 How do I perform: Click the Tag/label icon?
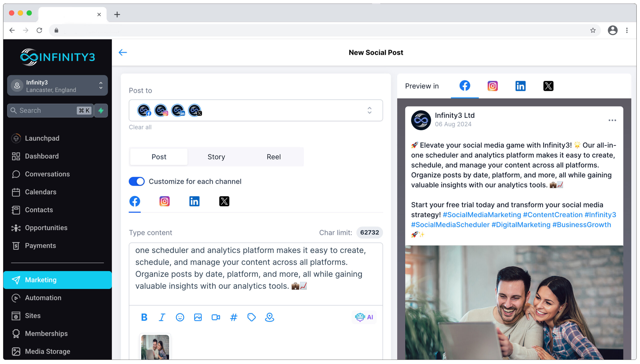251,317
